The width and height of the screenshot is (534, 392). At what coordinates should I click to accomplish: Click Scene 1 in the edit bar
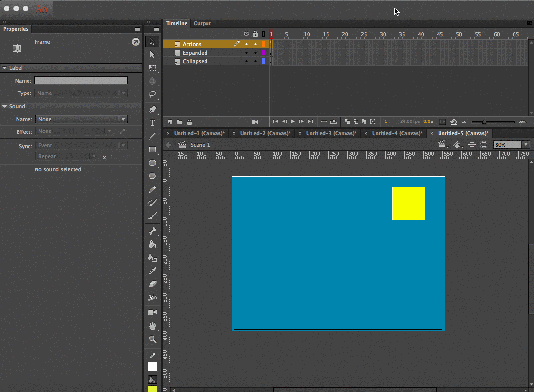(200, 145)
